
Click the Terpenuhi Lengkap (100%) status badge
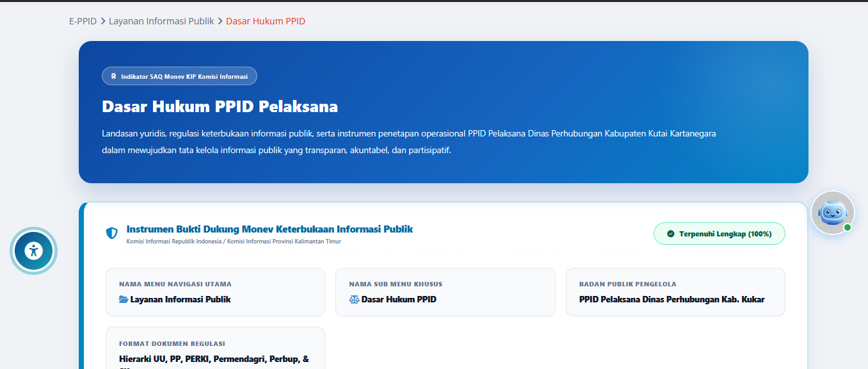(719, 234)
